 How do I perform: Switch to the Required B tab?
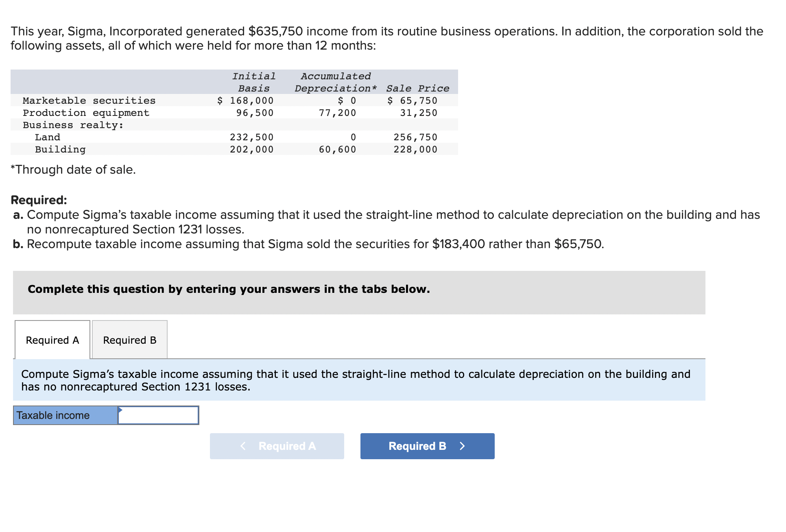pos(129,340)
